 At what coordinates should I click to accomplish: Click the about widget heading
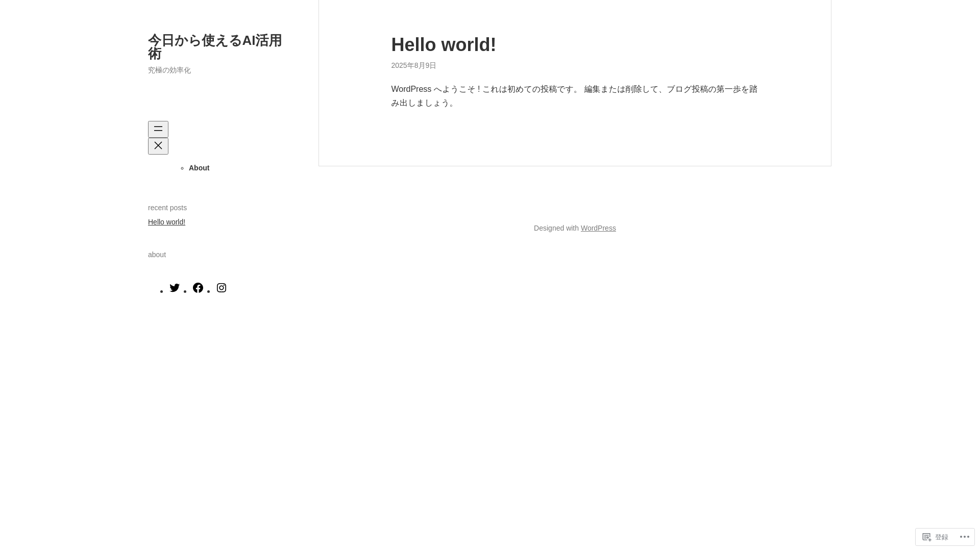tap(157, 255)
